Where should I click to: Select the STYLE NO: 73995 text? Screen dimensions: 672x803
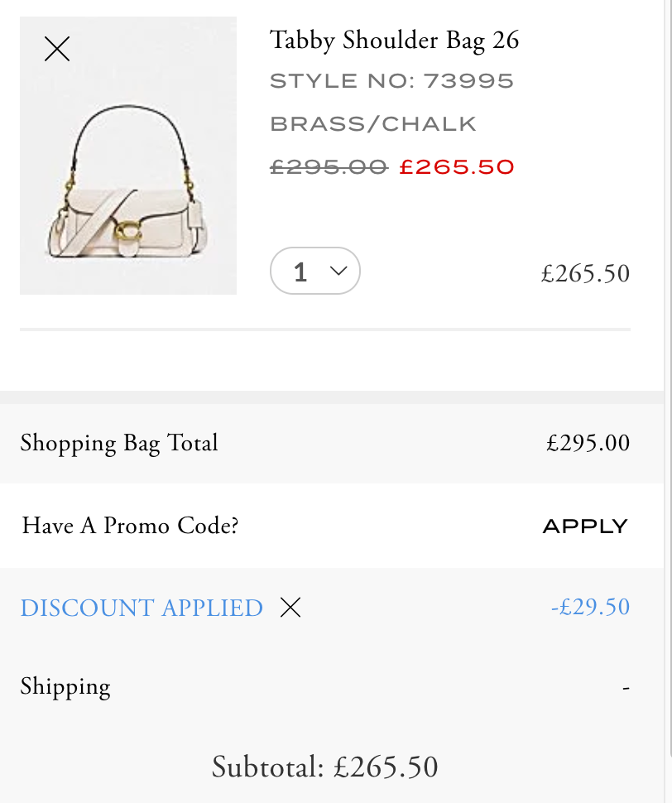pos(391,81)
